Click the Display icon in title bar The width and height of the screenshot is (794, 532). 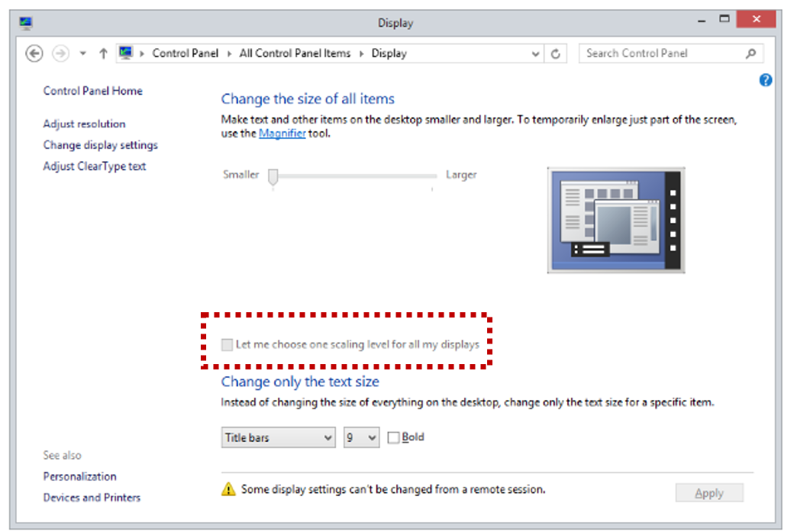coord(26,22)
